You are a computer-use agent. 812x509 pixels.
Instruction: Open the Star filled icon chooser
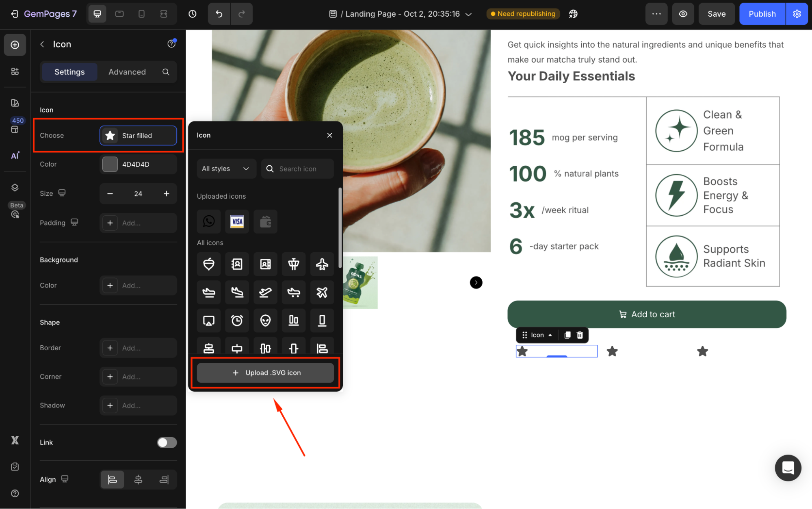pyautogui.click(x=138, y=136)
